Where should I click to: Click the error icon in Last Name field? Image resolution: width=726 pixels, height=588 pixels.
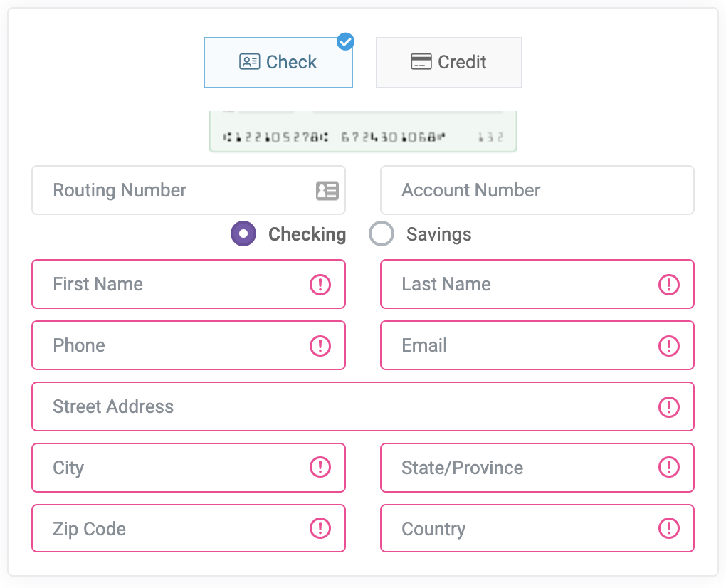click(668, 284)
